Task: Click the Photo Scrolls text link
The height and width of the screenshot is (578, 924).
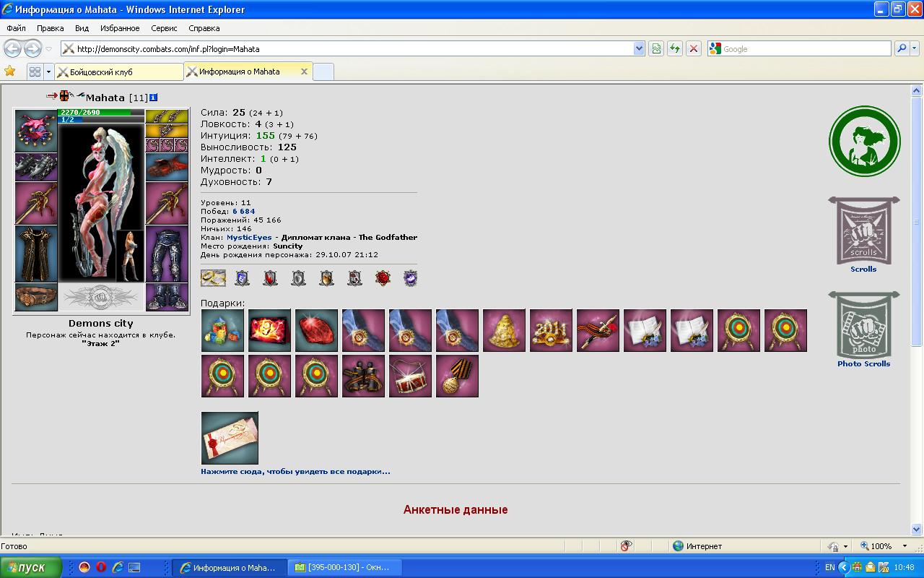Action: (863, 363)
